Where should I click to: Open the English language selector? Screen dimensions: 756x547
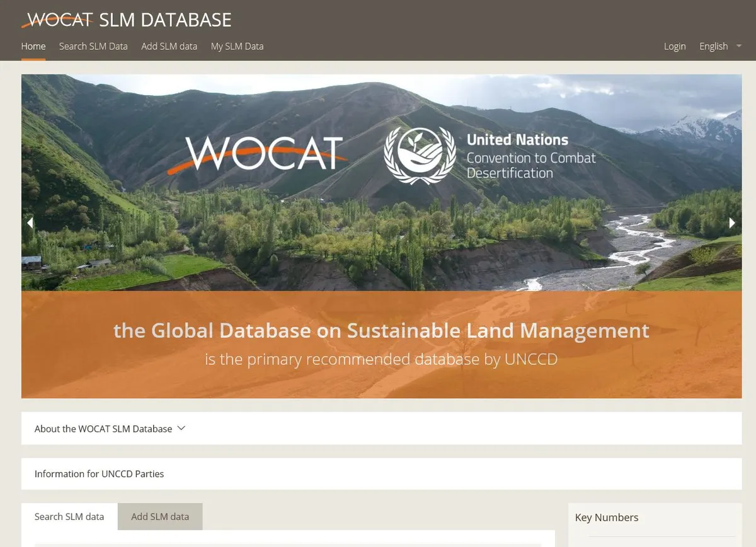pyautogui.click(x=713, y=46)
